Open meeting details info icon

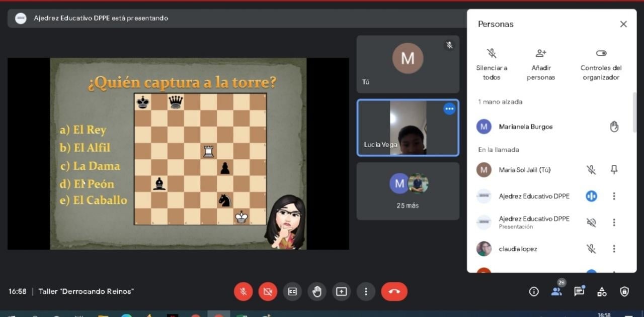[534, 291]
